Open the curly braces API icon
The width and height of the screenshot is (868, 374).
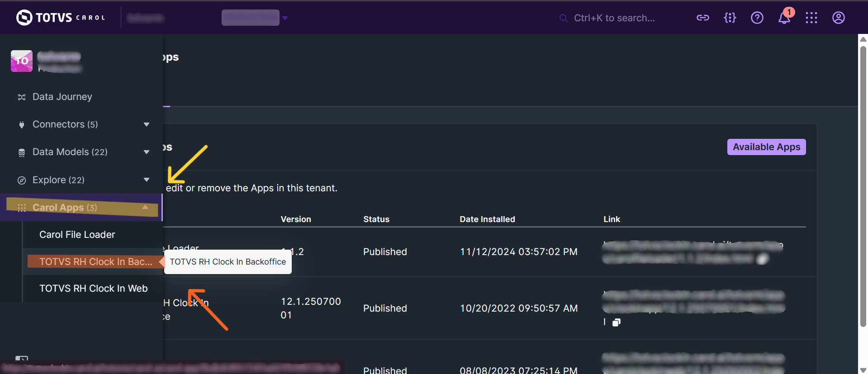click(730, 18)
